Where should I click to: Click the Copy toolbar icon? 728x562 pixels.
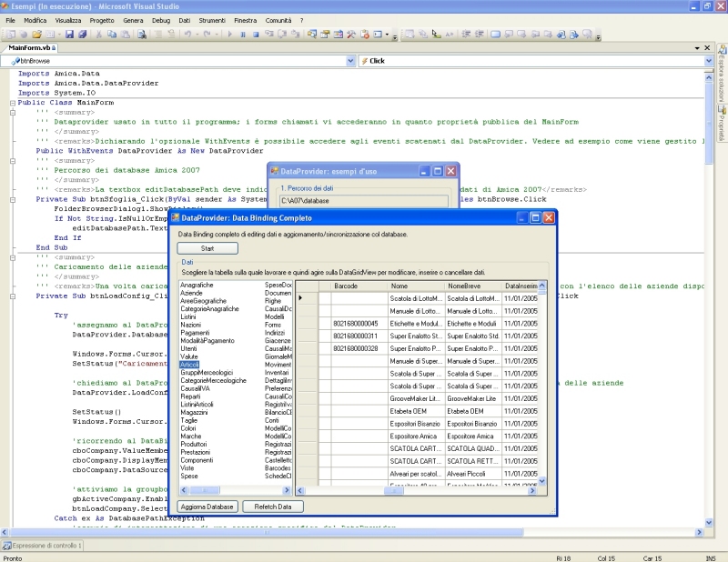pos(112,35)
